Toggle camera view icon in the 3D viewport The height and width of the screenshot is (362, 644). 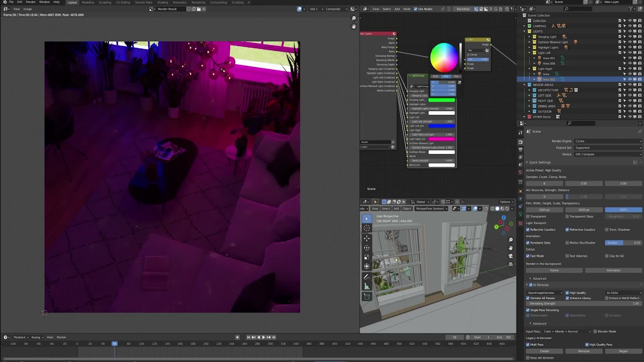pos(511,256)
